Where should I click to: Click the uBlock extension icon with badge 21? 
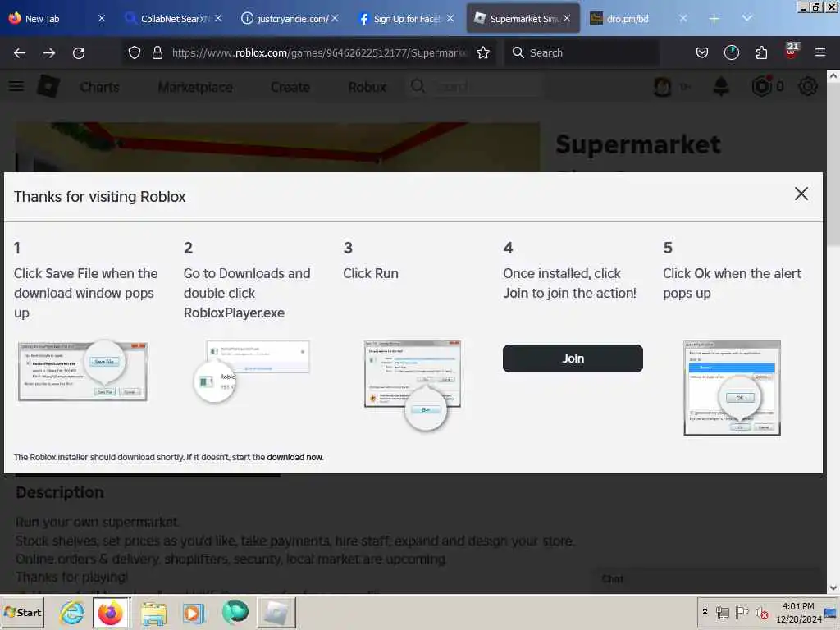792,51
